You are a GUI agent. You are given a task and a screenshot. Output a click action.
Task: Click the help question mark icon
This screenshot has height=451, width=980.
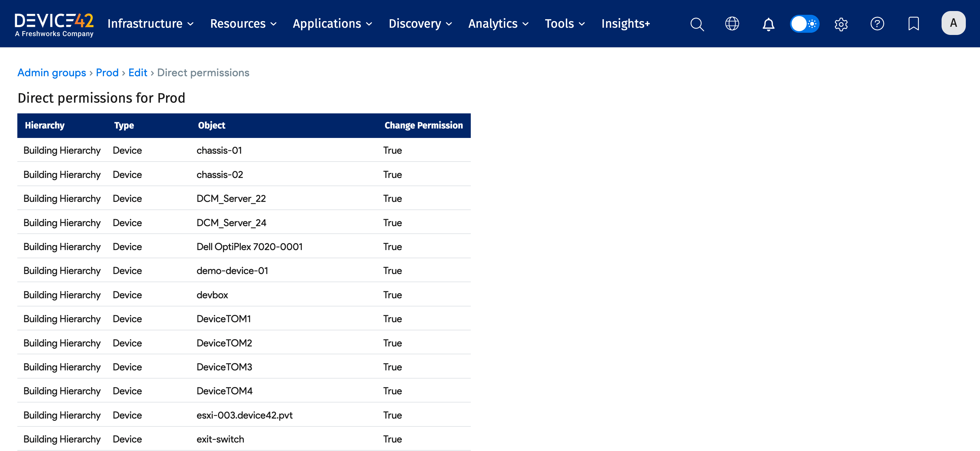pyautogui.click(x=877, y=24)
